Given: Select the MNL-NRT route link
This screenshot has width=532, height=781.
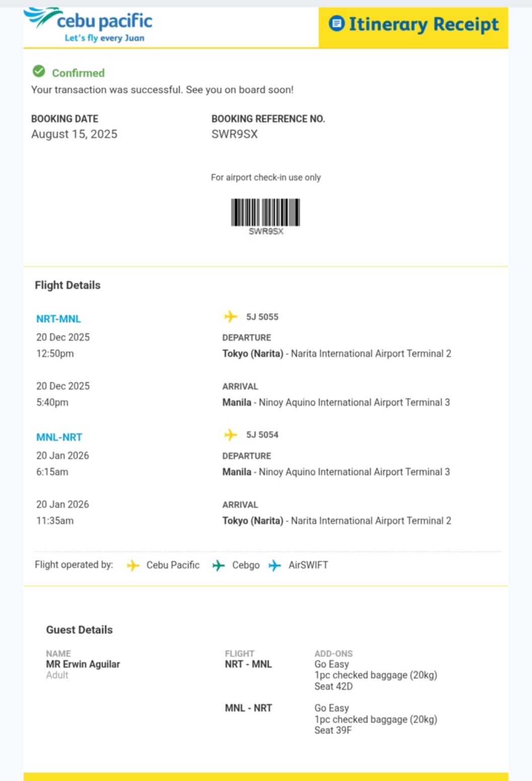Looking at the screenshot, I should point(59,437).
